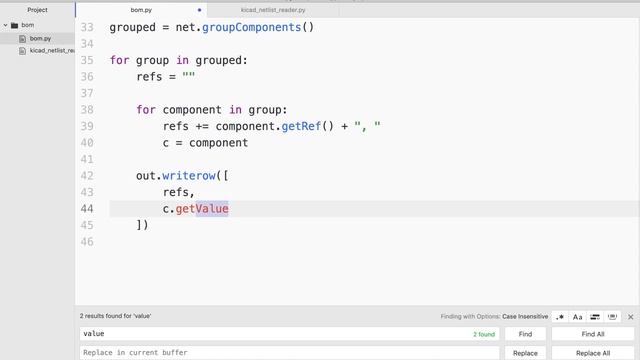Select the bom project folder icon
This screenshot has height=360, width=640.
[15, 25]
